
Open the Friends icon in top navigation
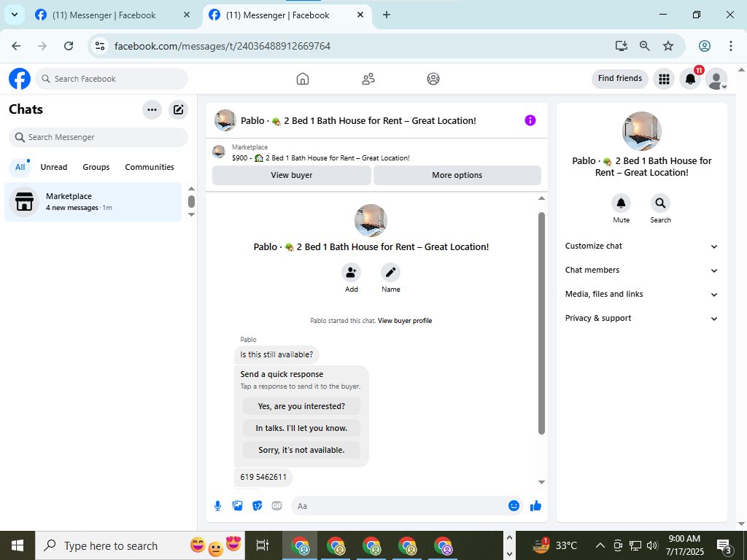click(x=368, y=79)
